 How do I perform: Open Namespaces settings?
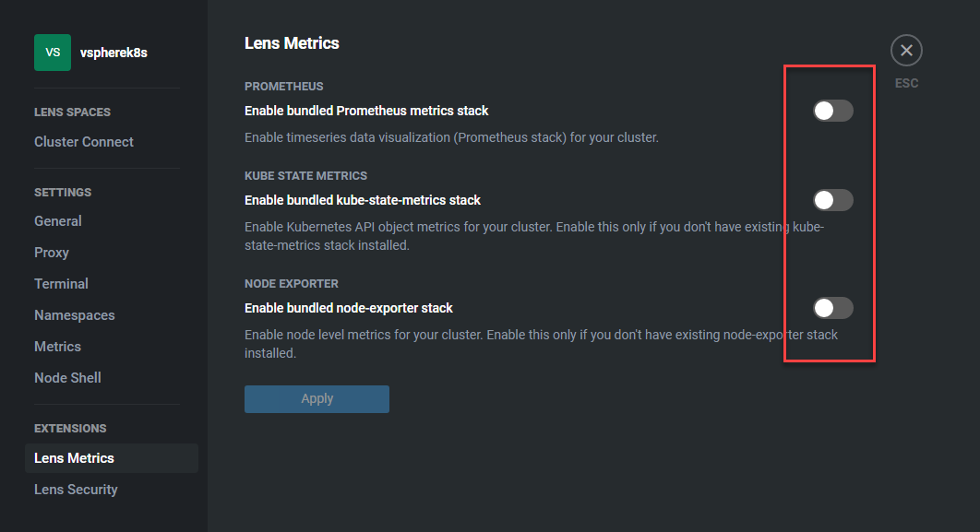(x=75, y=315)
